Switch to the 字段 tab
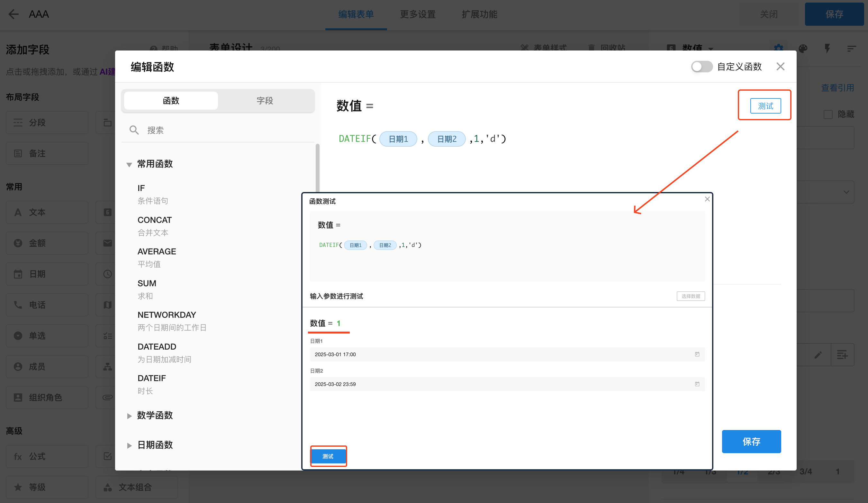The width and height of the screenshot is (868, 503). 265,101
